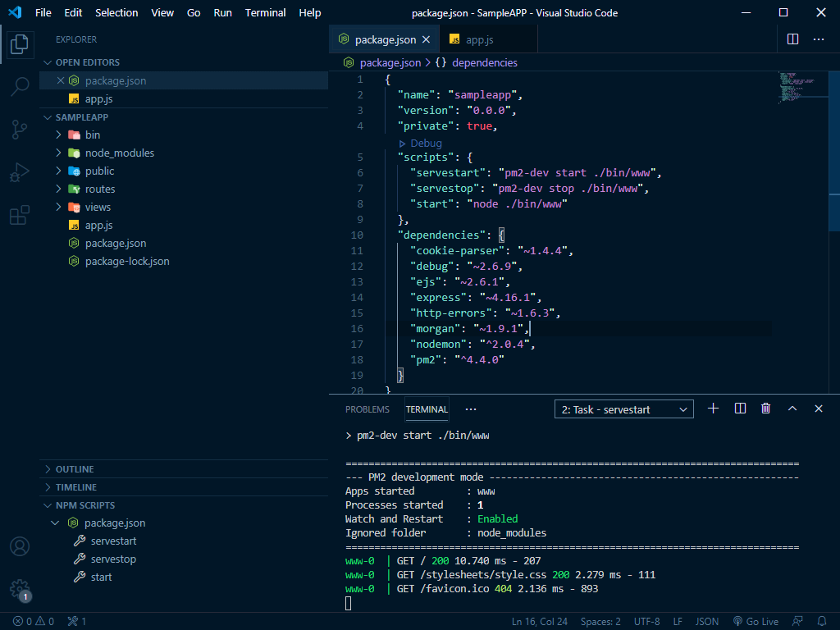The width and height of the screenshot is (840, 630).
Task: Maximize terminal panel with up chevron
Action: (x=792, y=409)
